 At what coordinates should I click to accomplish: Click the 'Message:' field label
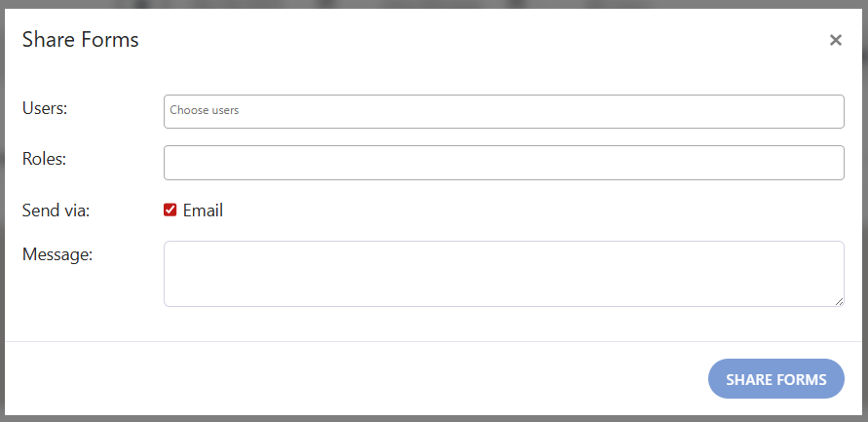click(x=57, y=254)
